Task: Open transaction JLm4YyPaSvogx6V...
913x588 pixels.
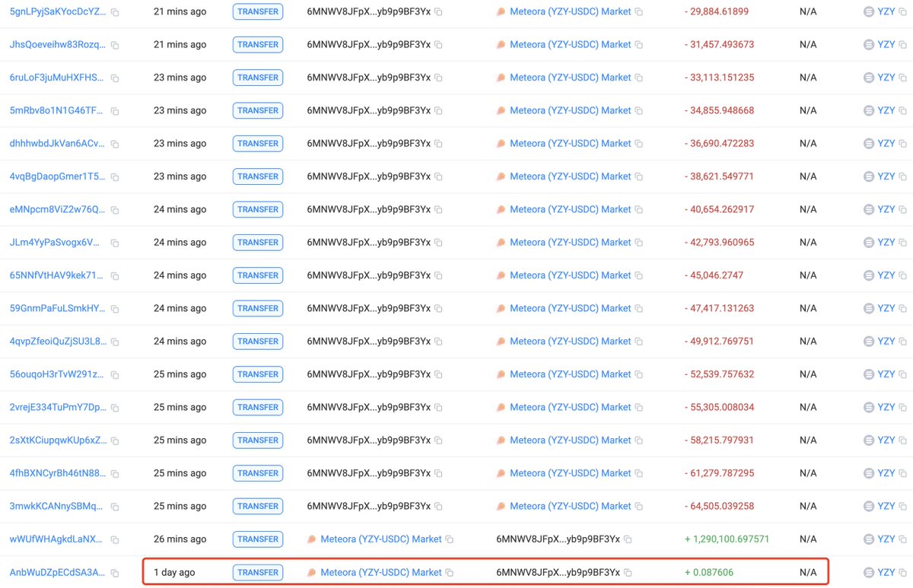Action: pyautogui.click(x=55, y=242)
